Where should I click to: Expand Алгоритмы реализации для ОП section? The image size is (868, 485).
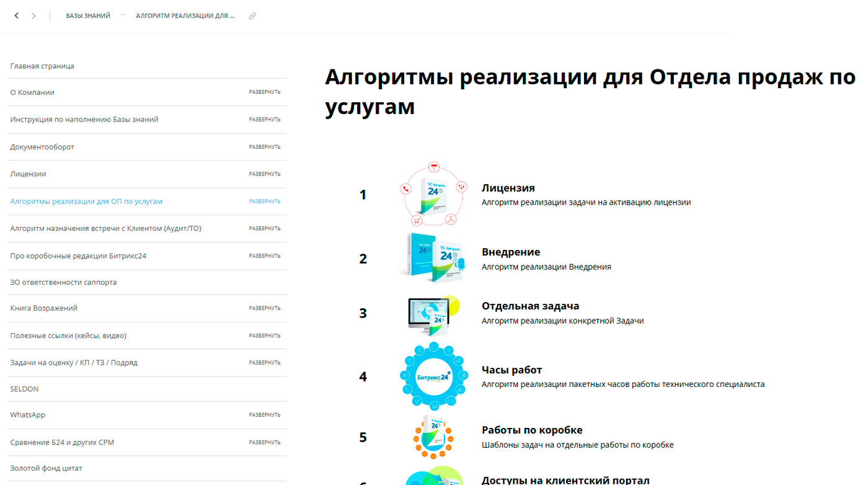coord(265,202)
